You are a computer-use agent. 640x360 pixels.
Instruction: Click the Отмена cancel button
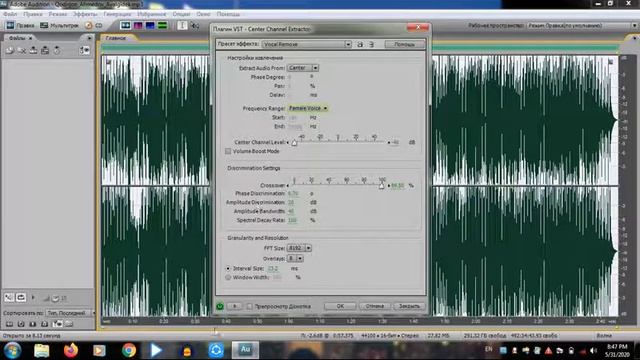[375, 306]
